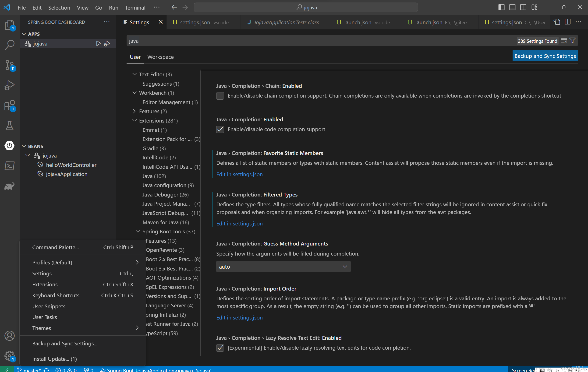Collapse Workbench settings group
The width and height of the screenshot is (588, 372).
click(x=134, y=92)
